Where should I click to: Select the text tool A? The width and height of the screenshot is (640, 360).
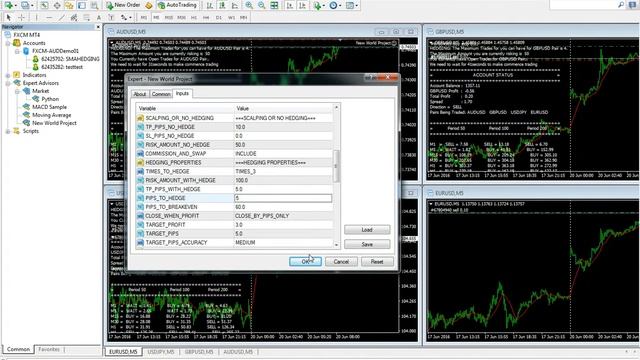pyautogui.click(x=99, y=18)
